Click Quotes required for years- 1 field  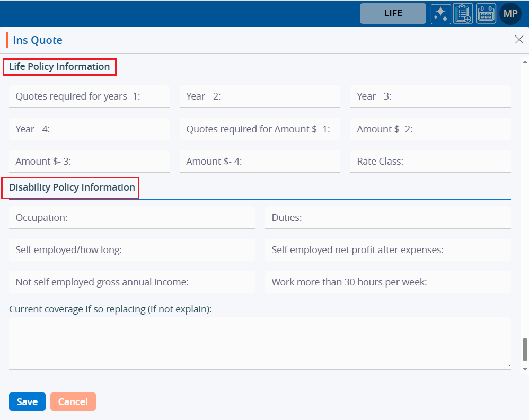89,96
